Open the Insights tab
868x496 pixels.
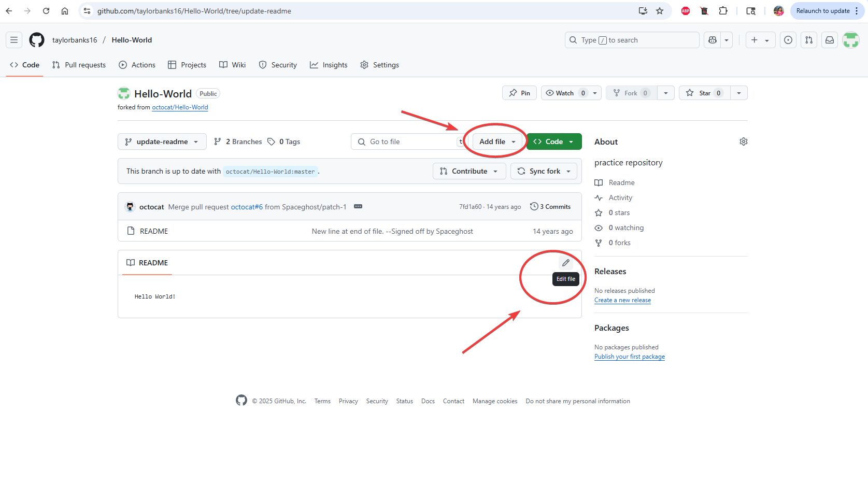329,65
